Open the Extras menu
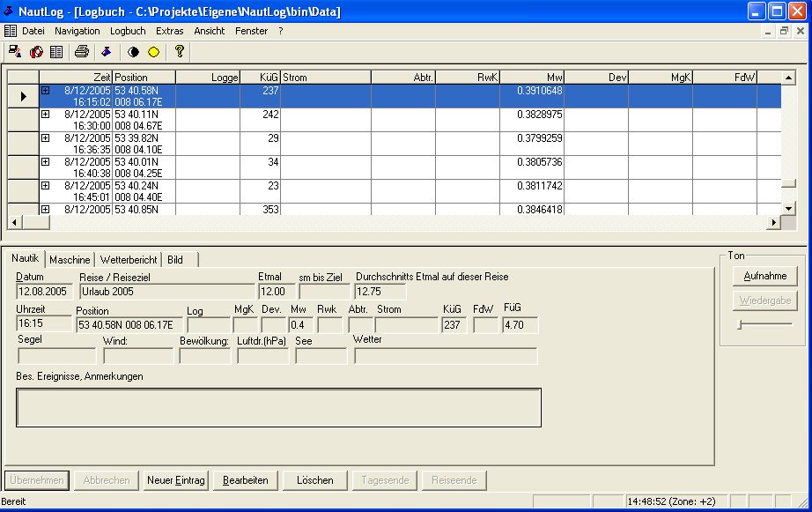 point(169,31)
